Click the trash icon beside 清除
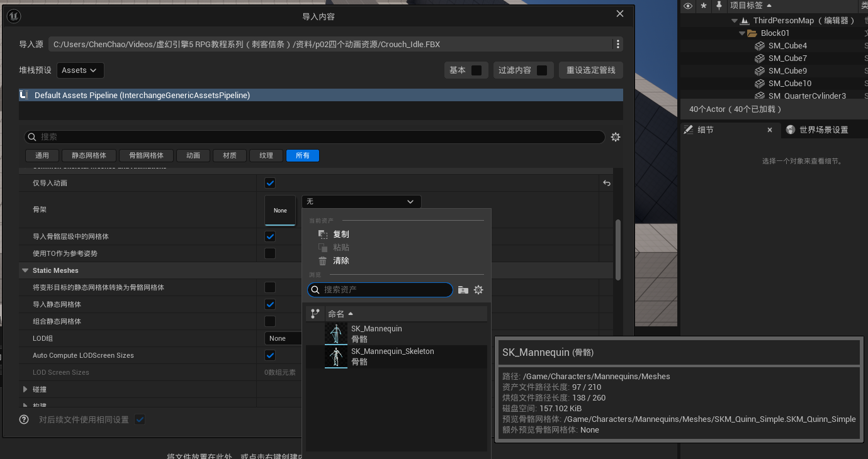The image size is (868, 459). pyautogui.click(x=323, y=260)
